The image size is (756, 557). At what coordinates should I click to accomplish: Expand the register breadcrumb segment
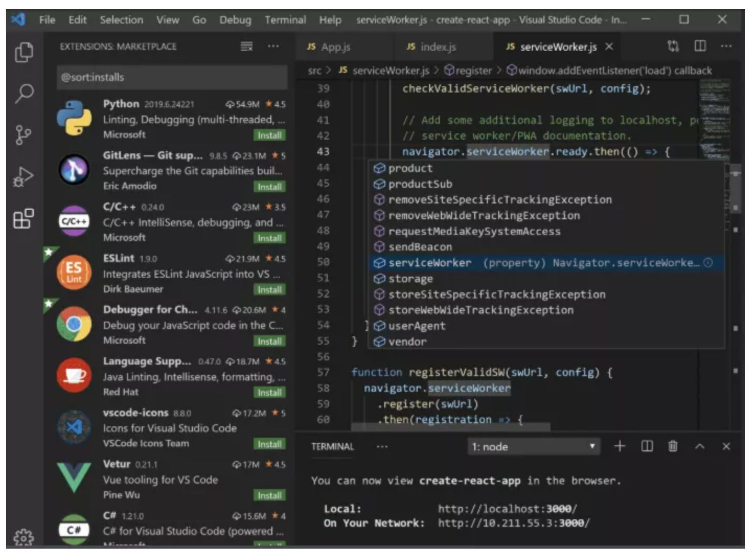pyautogui.click(x=468, y=71)
